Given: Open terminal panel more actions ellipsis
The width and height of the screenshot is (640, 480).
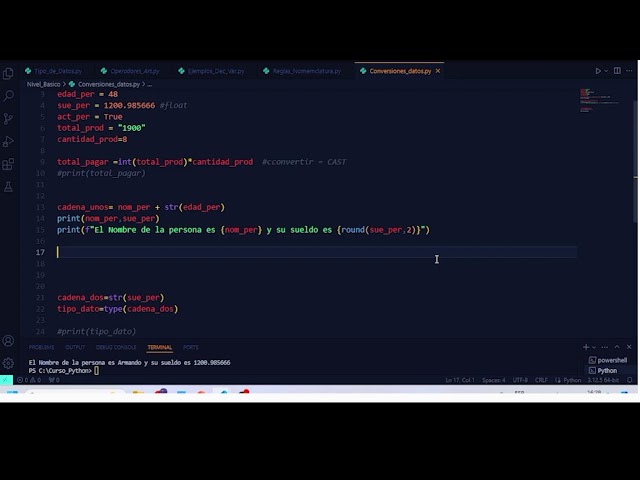Looking at the screenshot, I should [605, 347].
